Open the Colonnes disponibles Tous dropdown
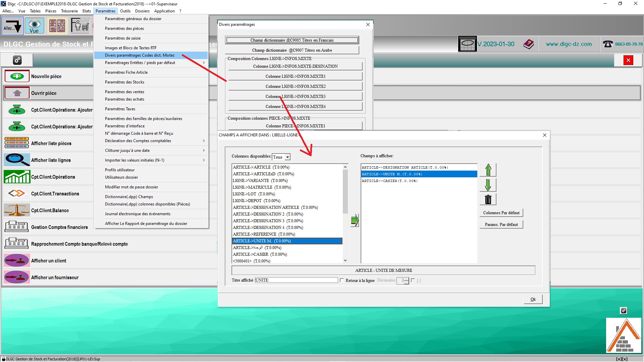Viewport: 644px width, 362px height. tap(287, 157)
